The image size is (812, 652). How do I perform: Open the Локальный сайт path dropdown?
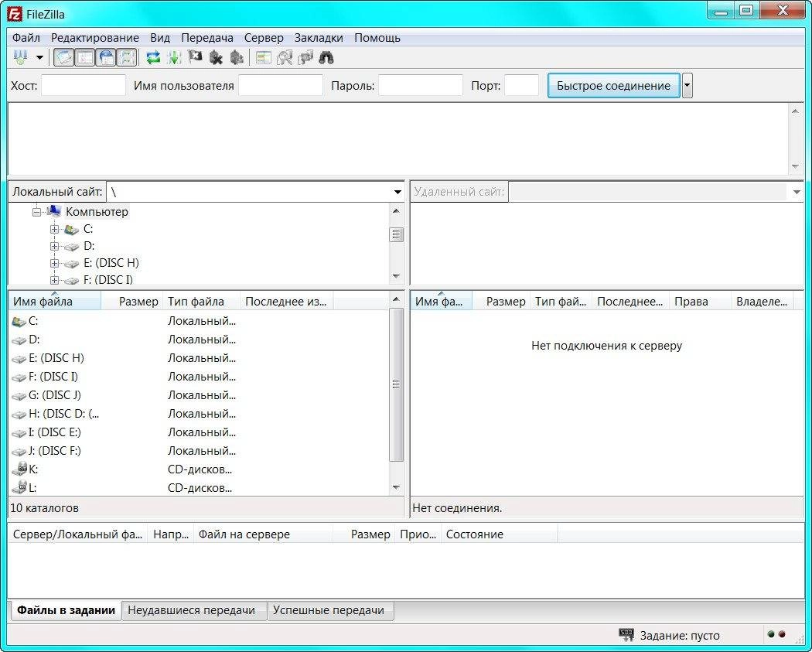tap(397, 192)
